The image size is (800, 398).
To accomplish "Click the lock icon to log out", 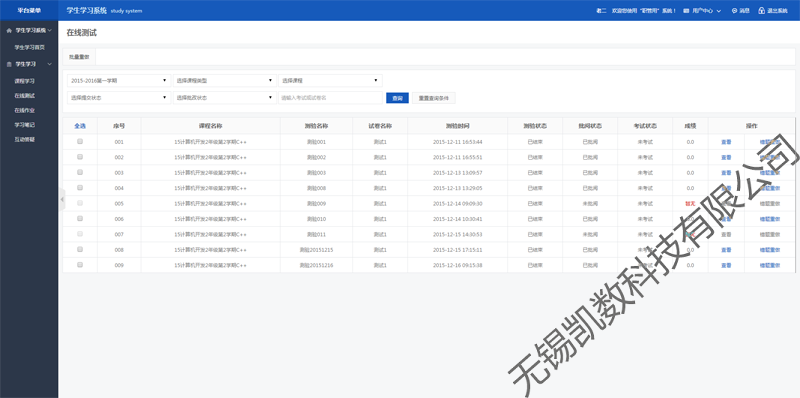I will [761, 11].
